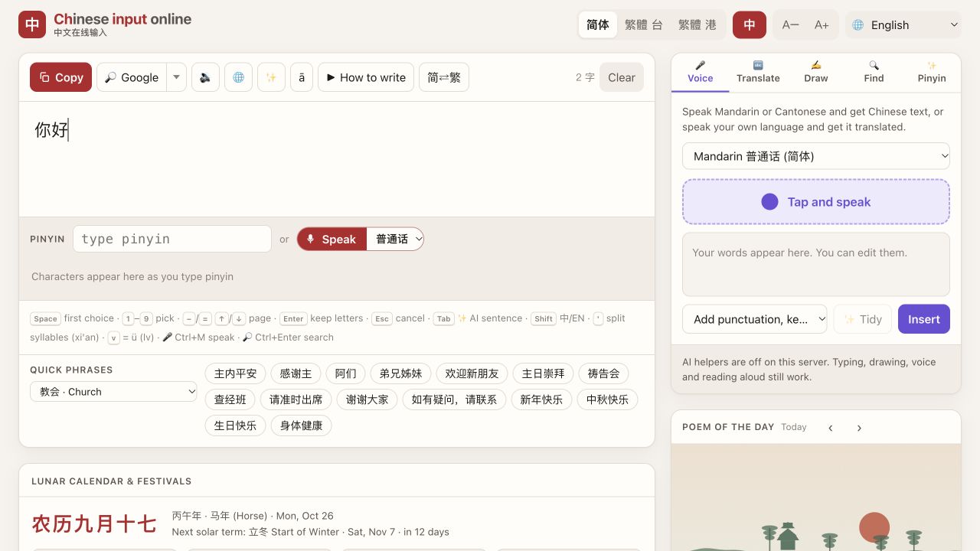Image resolution: width=980 pixels, height=551 pixels.
Task: Click the sparkle AI icon in the toolbar
Action: point(271,77)
